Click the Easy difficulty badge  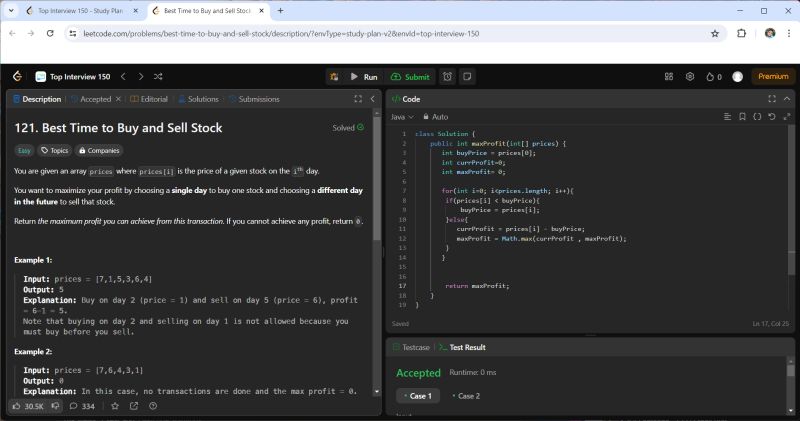24,151
